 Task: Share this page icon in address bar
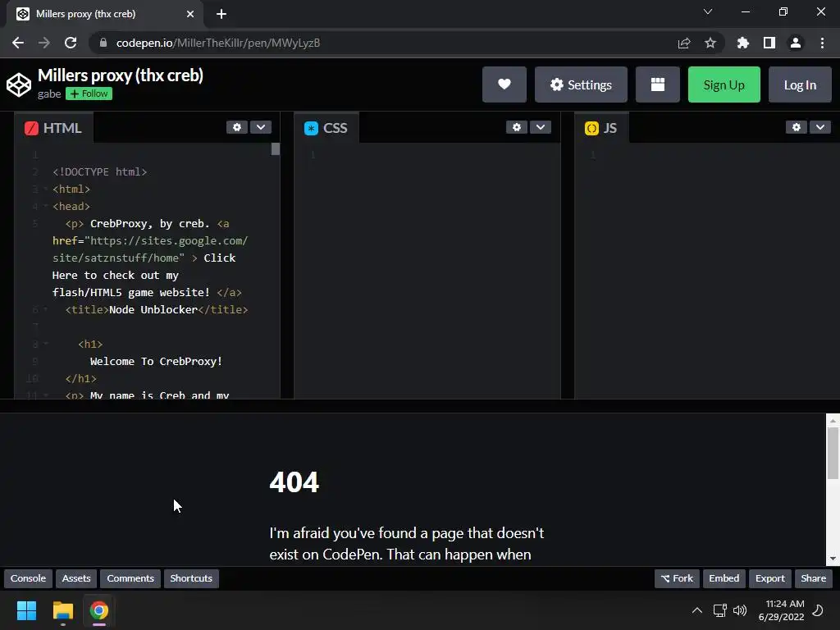click(684, 43)
